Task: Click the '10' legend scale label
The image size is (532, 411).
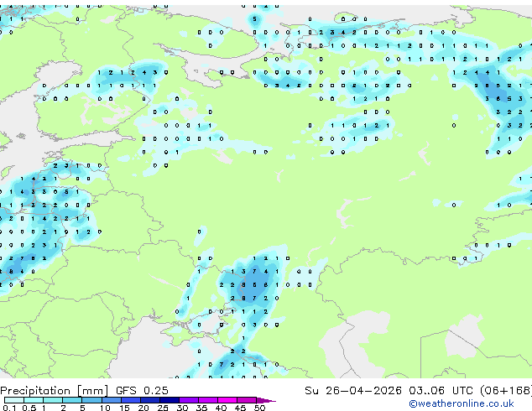Action: click(x=105, y=408)
